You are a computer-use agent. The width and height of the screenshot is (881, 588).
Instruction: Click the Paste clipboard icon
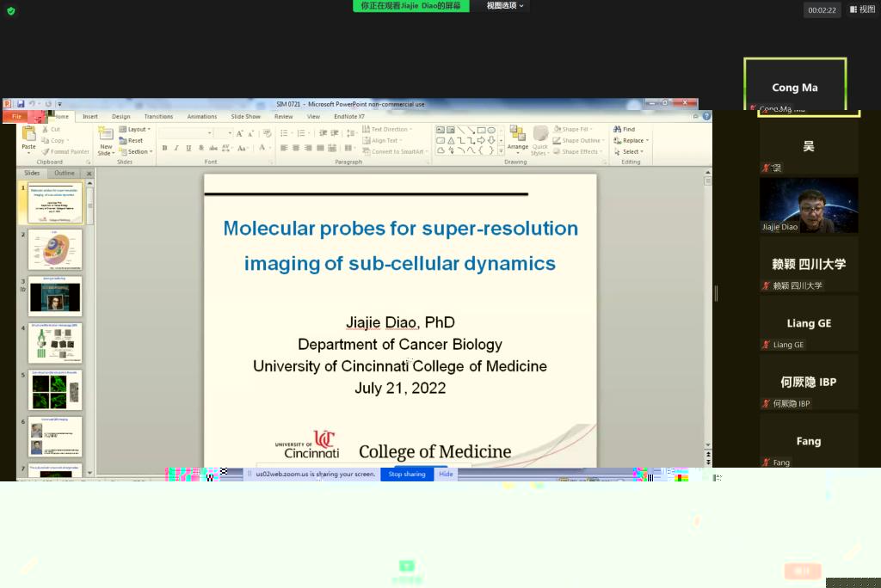(x=28, y=133)
